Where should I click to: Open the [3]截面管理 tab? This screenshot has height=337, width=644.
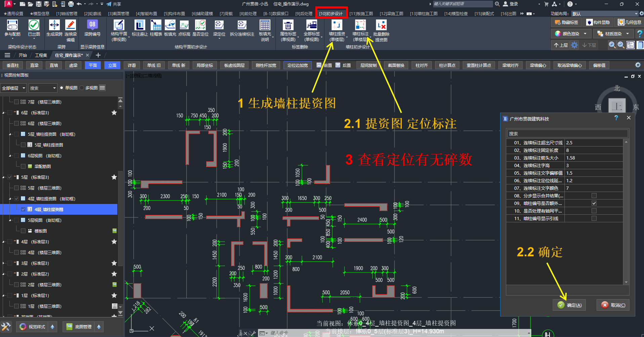point(118,13)
